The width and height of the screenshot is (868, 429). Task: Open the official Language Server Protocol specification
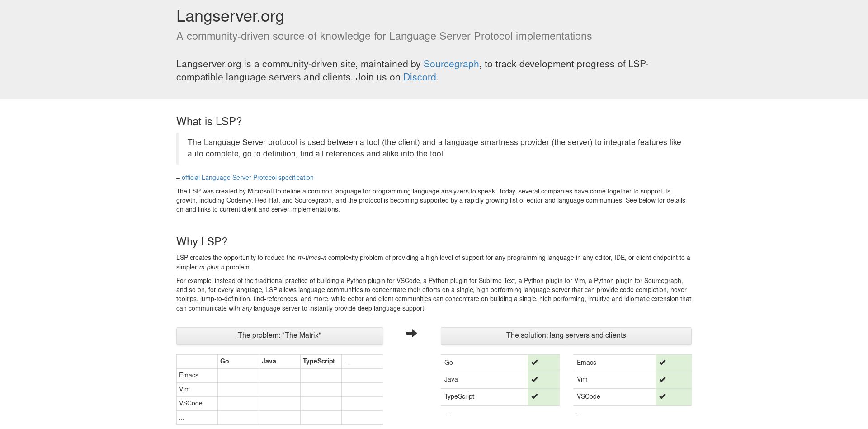click(x=248, y=178)
